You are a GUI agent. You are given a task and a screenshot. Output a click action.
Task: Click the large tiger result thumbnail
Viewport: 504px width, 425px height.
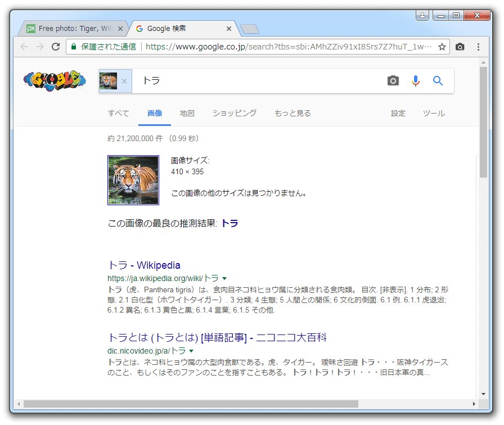pos(133,180)
